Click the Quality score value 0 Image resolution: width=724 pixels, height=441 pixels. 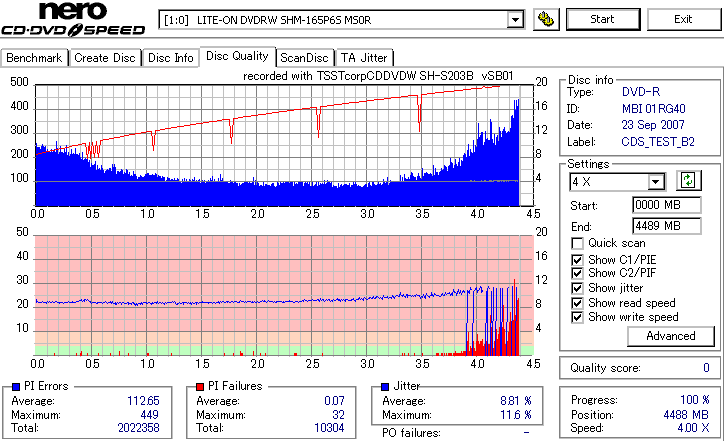(706, 368)
